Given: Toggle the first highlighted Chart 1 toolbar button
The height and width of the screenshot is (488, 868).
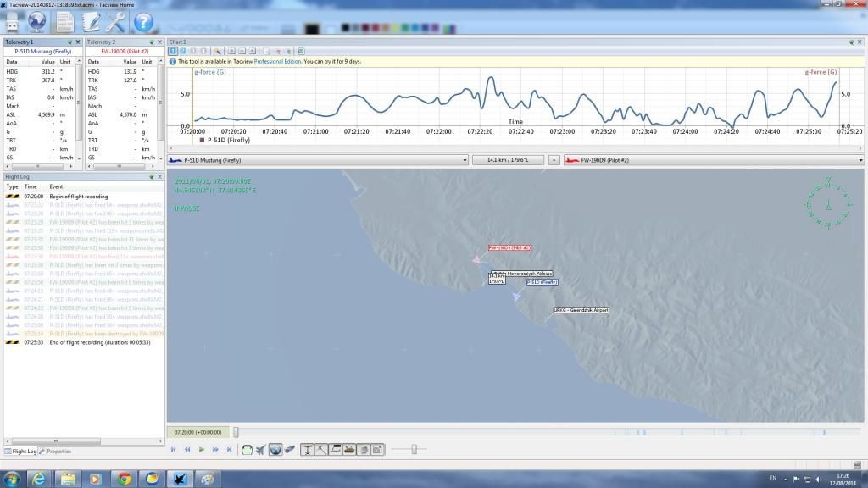Looking at the screenshot, I should 172,51.
